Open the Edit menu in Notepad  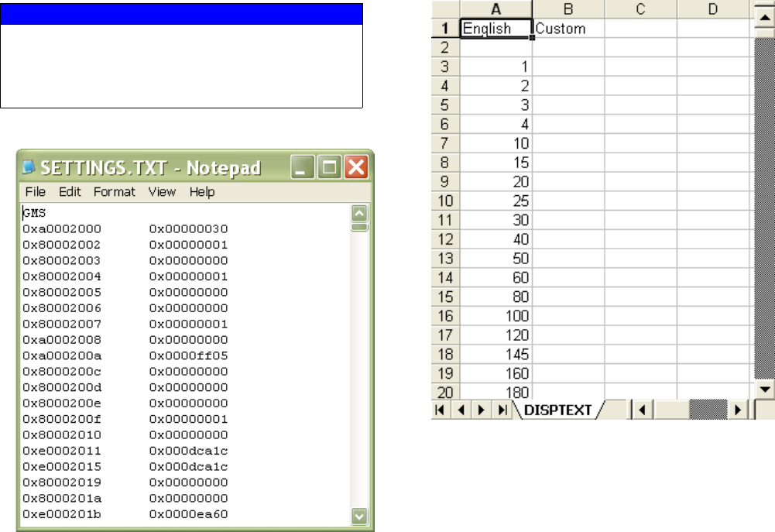pos(70,192)
